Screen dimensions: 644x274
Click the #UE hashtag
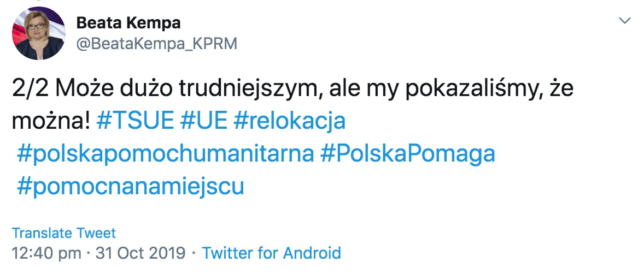tap(203, 121)
